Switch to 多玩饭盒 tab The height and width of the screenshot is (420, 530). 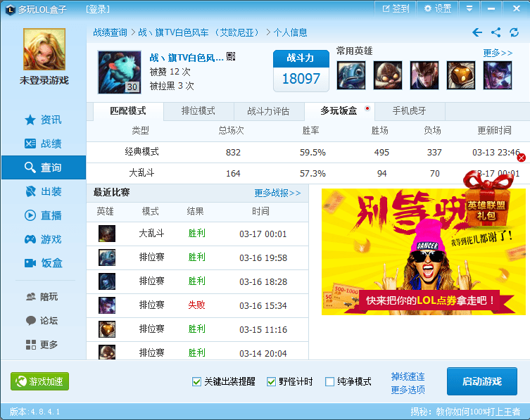coord(339,111)
